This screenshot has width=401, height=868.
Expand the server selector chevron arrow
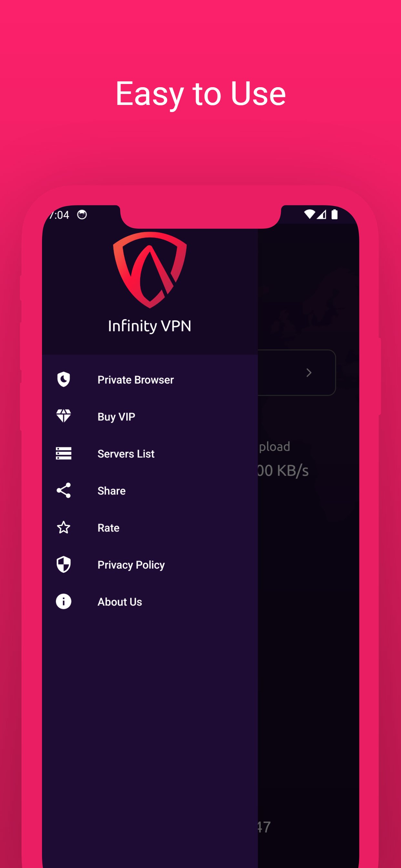tap(309, 373)
